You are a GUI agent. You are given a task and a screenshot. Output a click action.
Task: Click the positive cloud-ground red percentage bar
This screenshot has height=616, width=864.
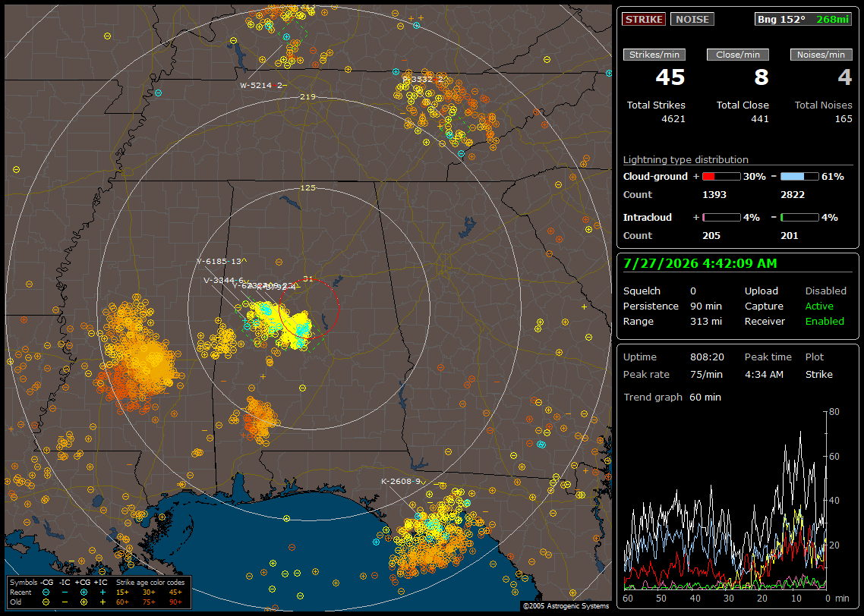coord(721,177)
